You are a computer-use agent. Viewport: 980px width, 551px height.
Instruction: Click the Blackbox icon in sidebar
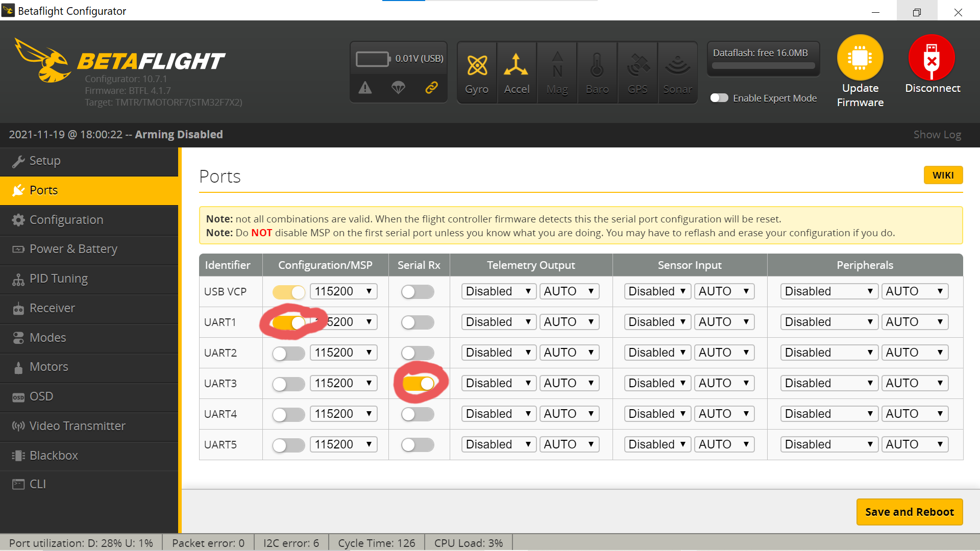18,456
